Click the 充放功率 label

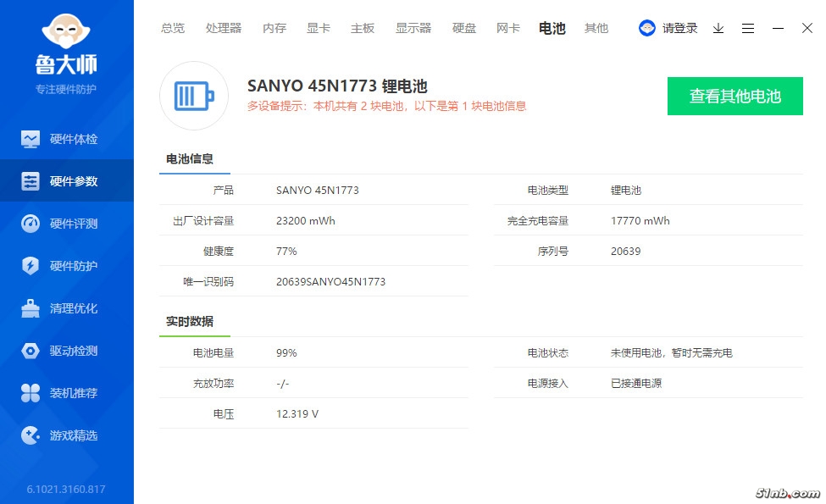click(x=213, y=384)
